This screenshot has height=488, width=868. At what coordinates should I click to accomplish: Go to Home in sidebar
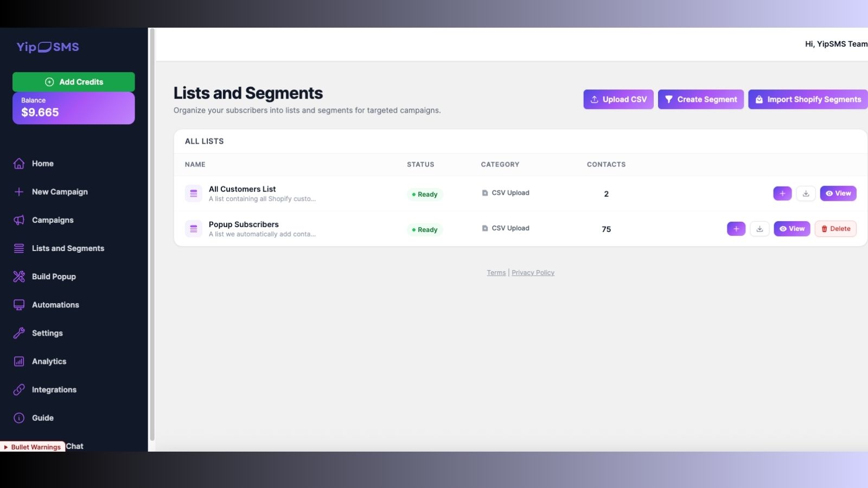43,164
